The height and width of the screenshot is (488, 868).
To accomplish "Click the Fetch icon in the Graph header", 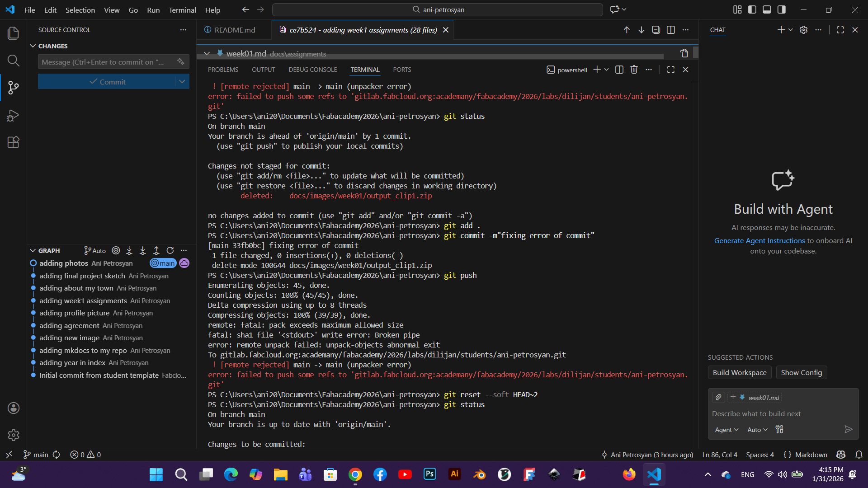I will (129, 250).
